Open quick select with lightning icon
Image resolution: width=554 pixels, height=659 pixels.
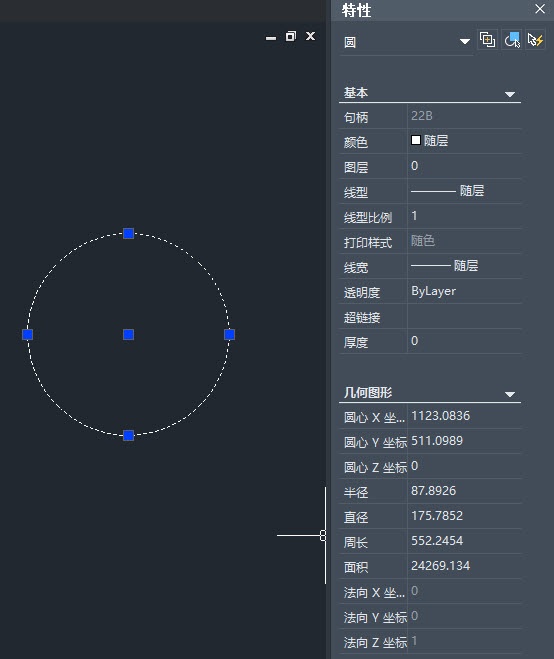[536, 40]
